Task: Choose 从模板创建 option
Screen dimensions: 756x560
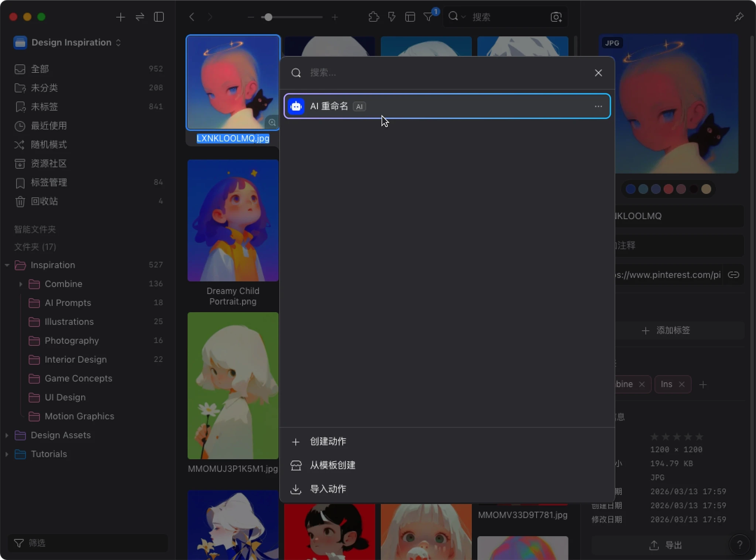Action: tap(332, 465)
